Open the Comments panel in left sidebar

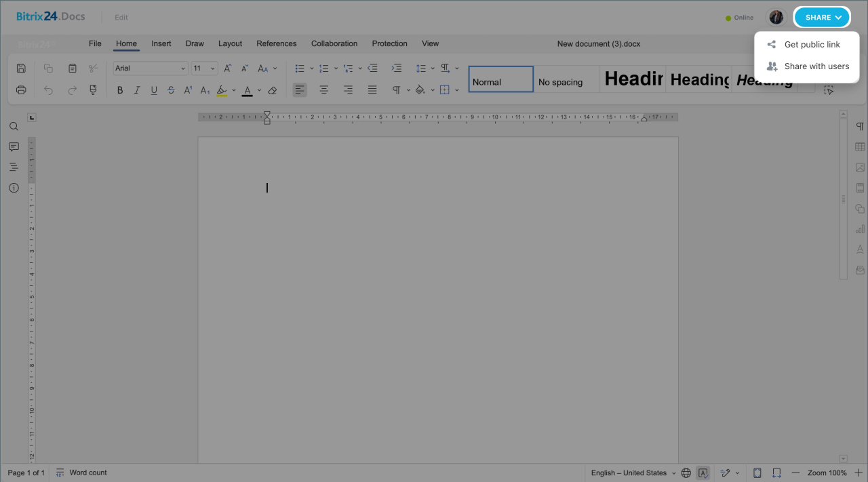pyautogui.click(x=14, y=147)
